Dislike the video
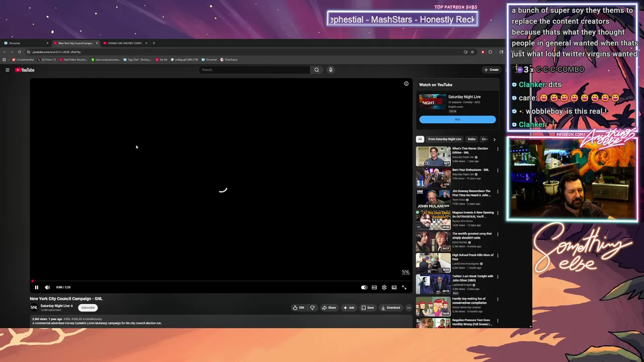 312,308
